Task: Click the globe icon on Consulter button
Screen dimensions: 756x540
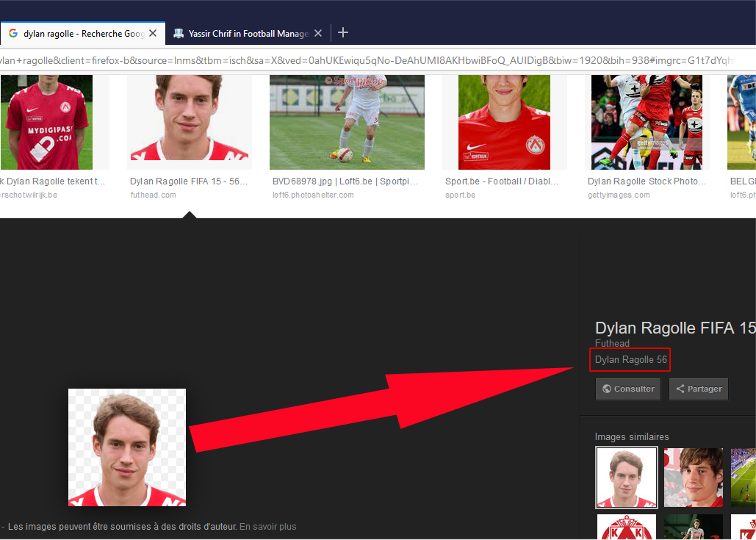Action: click(x=607, y=389)
